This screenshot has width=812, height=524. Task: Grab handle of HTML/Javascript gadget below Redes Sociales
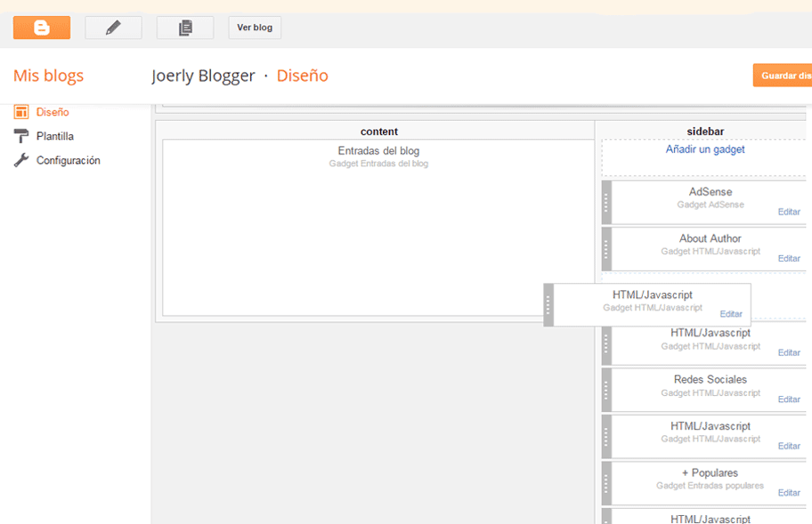[606, 437]
